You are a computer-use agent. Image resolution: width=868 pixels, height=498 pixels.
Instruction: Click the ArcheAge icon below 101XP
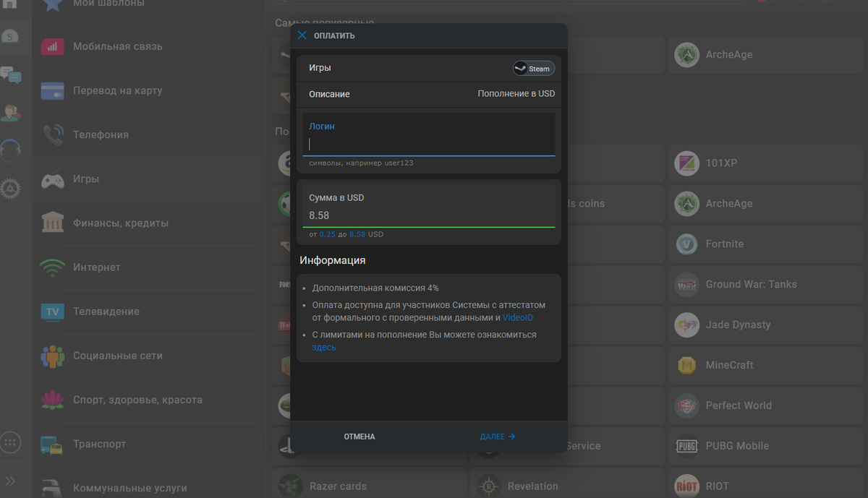686,204
